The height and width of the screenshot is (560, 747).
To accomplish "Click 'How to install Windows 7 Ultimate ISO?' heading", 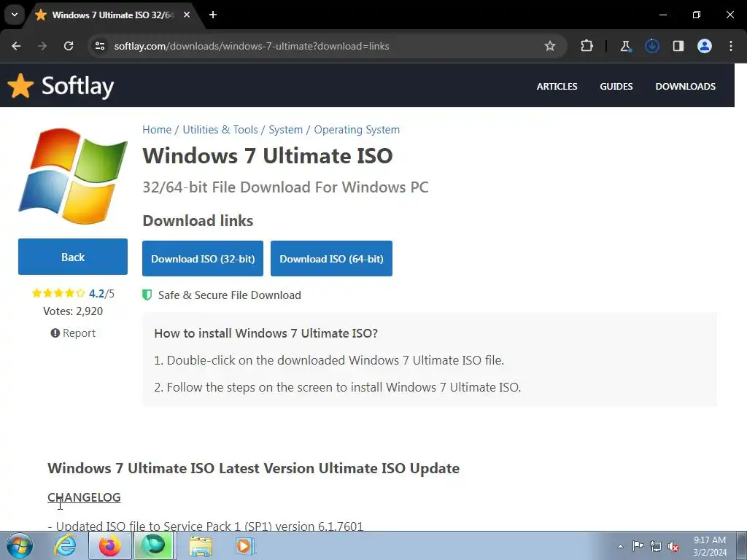I will [266, 332].
